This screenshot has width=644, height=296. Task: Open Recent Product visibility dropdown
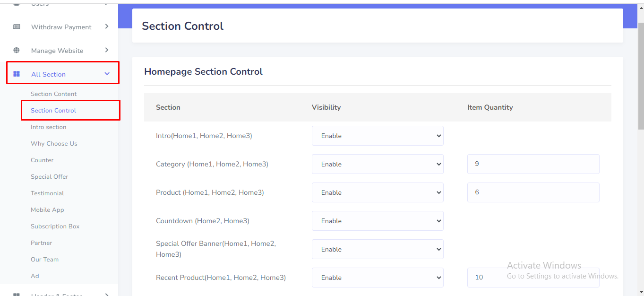click(x=377, y=278)
